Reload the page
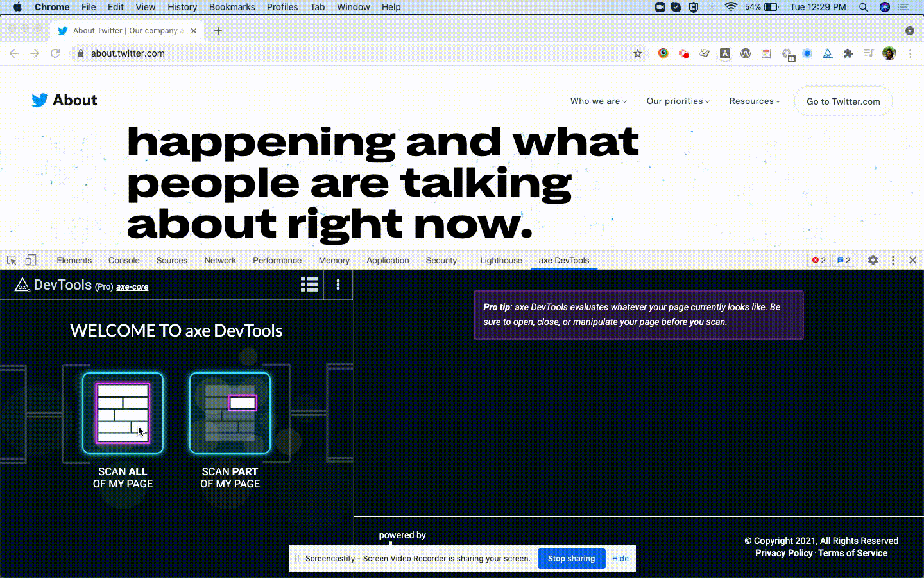This screenshot has width=924, height=578. pos(55,53)
